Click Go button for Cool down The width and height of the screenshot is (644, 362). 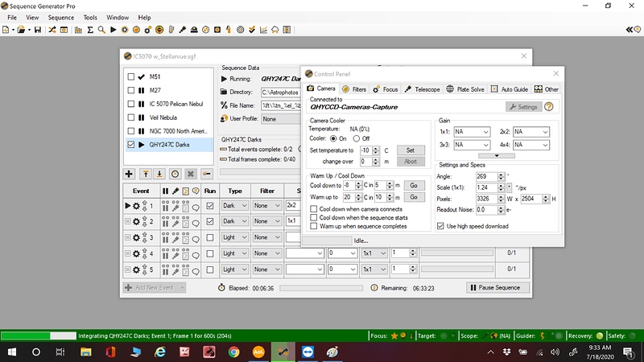click(x=414, y=186)
